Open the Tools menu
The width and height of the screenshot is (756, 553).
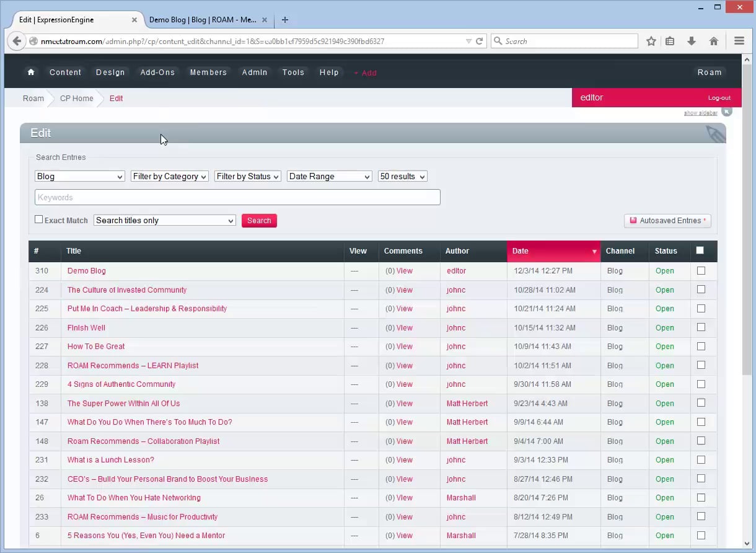[293, 73]
